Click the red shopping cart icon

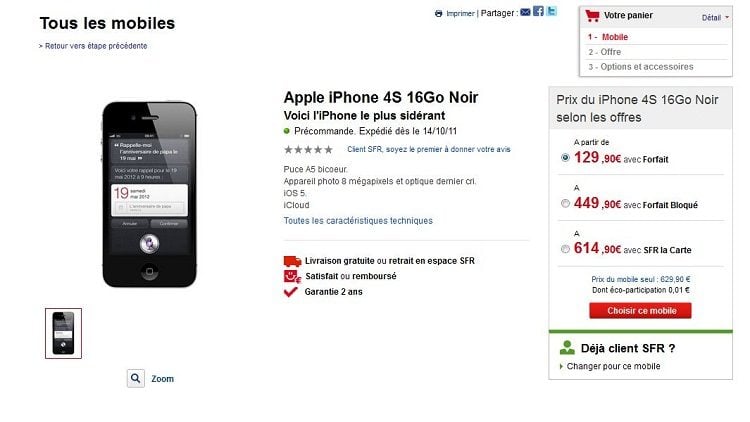(592, 16)
